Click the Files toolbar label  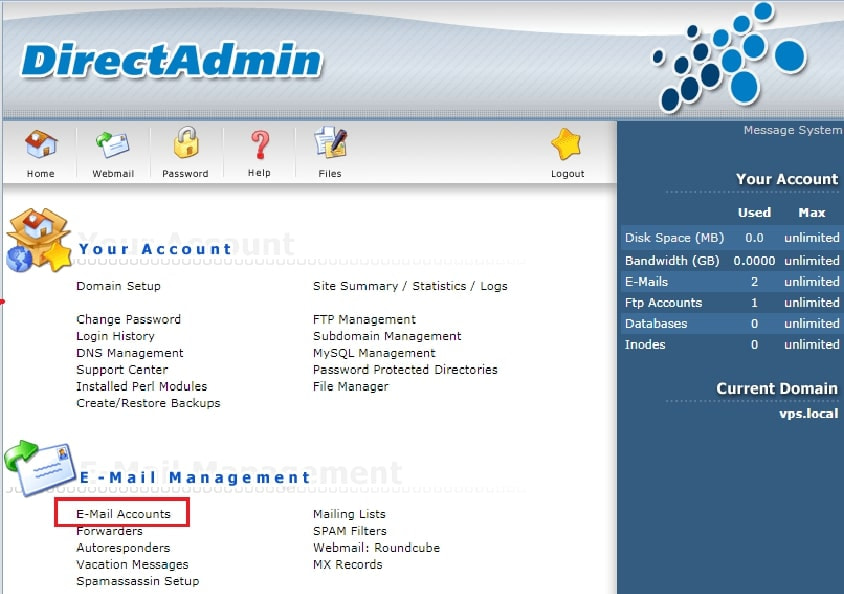click(x=330, y=174)
